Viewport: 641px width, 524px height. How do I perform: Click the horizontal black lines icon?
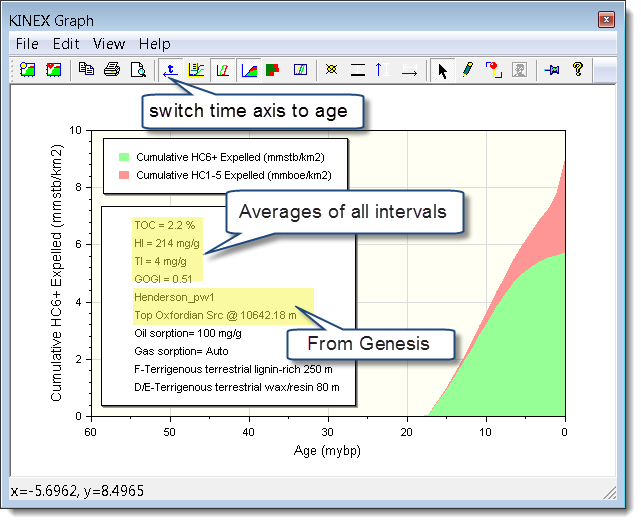click(358, 70)
